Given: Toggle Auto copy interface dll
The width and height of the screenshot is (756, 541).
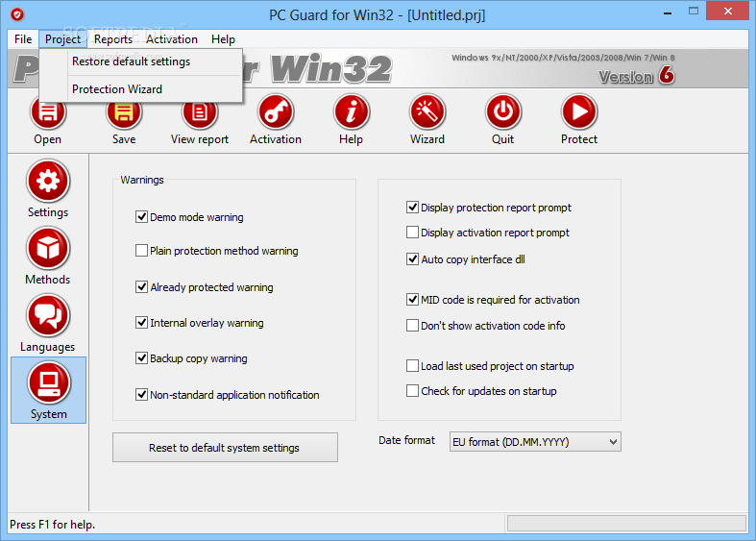Looking at the screenshot, I should pyautogui.click(x=412, y=259).
